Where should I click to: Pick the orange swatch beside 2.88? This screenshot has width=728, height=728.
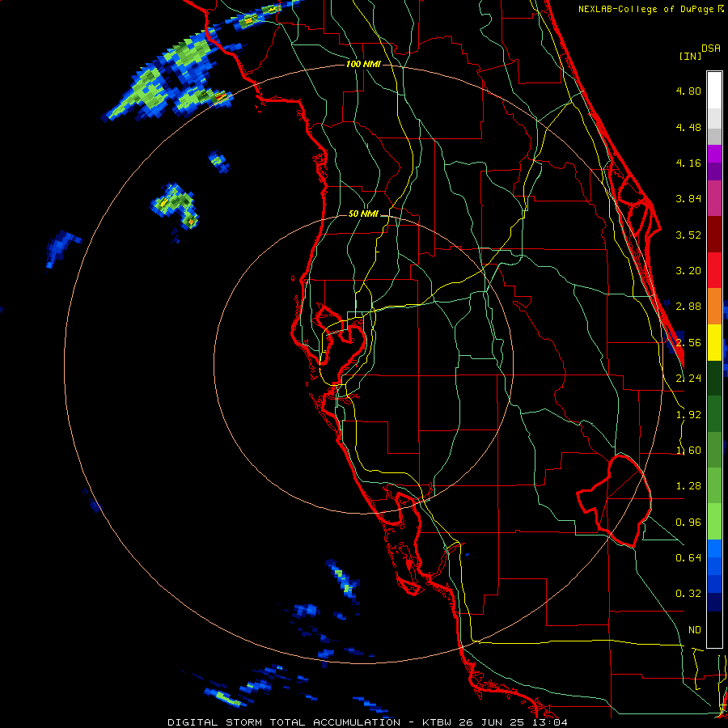(714, 306)
